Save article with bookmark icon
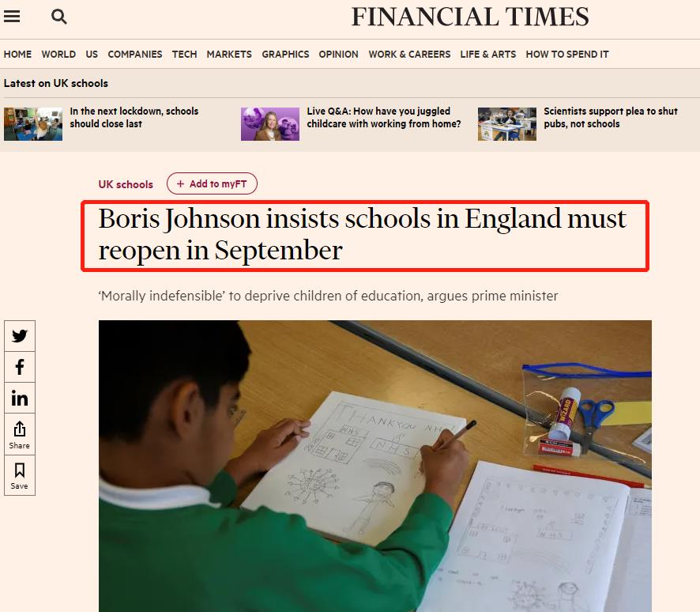Viewport: 700px width, 612px height. (x=20, y=476)
